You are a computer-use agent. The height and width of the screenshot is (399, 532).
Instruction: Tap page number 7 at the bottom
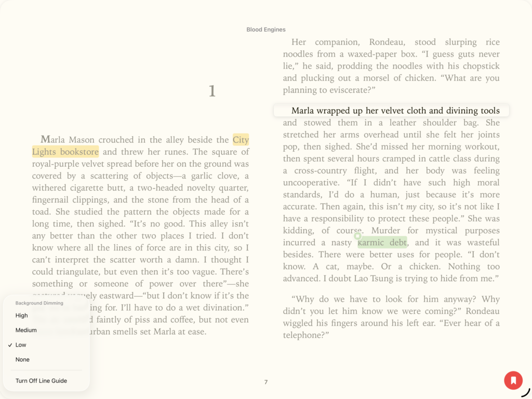[266, 382]
